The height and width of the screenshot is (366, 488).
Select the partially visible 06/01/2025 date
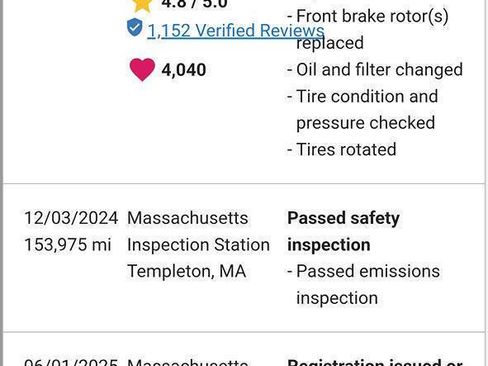coord(71,362)
